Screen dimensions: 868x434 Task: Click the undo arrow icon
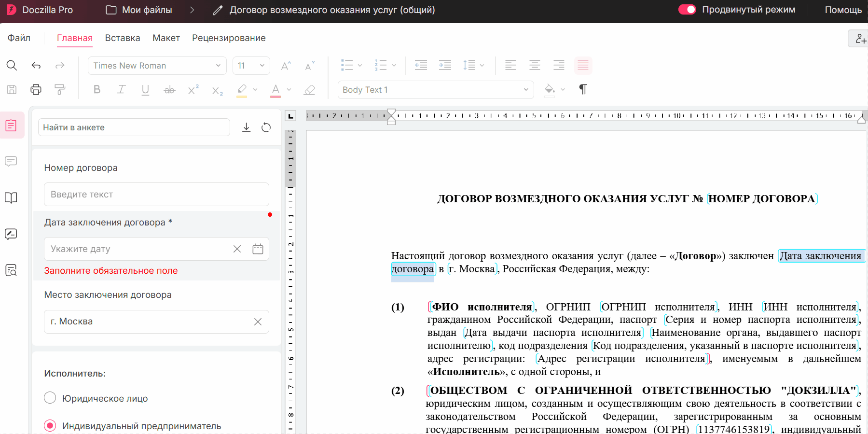click(36, 66)
